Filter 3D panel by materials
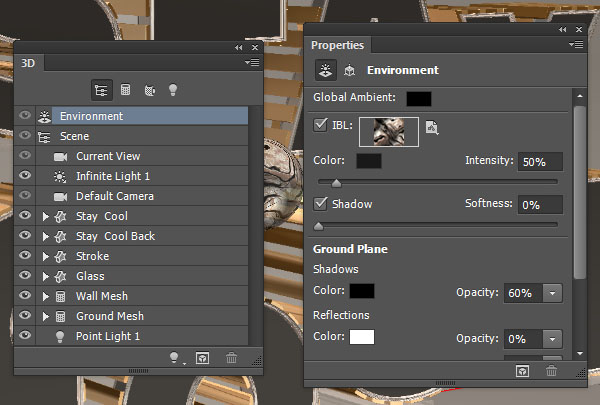This screenshot has width=600, height=405. [150, 90]
